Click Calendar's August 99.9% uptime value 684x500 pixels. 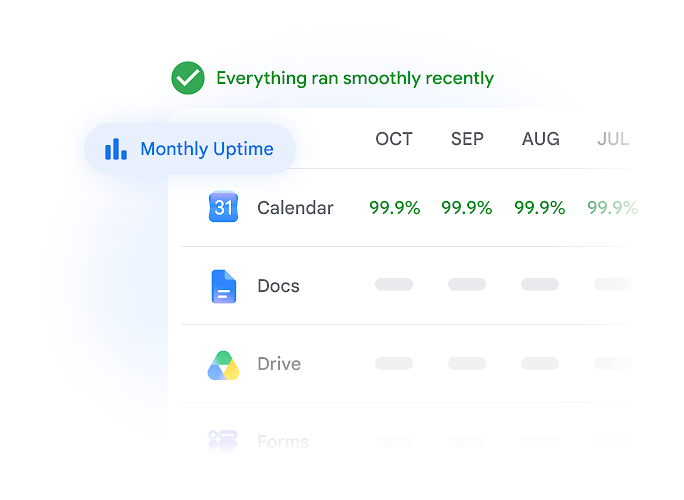click(x=540, y=208)
